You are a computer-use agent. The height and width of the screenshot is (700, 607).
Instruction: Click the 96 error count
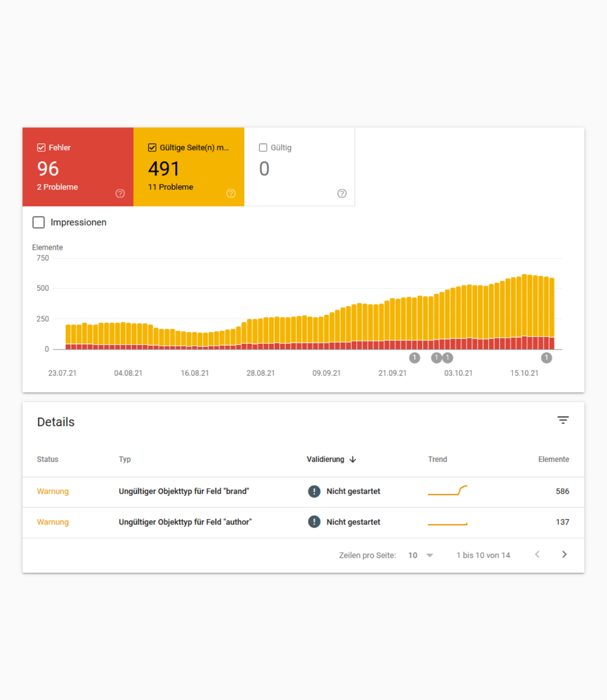[48, 169]
